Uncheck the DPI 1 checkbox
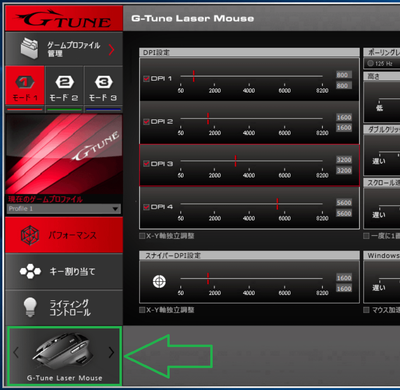 tap(146, 79)
